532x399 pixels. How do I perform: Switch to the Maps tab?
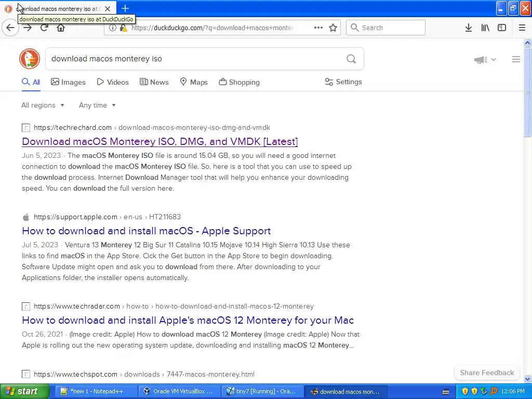[194, 82]
